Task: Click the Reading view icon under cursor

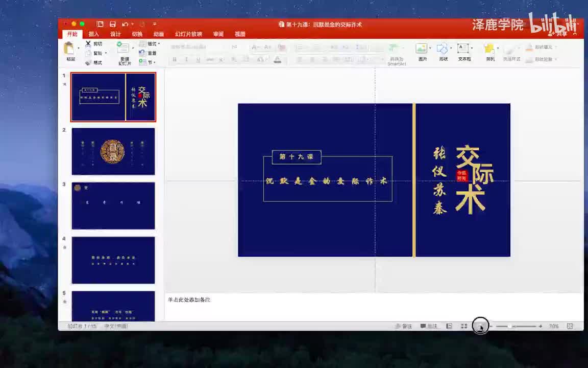Action: (x=480, y=326)
